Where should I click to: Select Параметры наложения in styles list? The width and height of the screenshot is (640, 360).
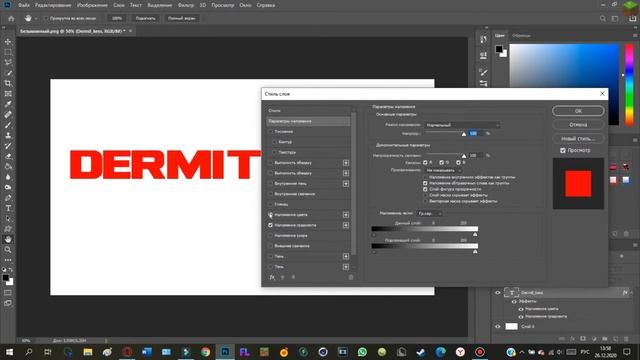click(x=308, y=121)
